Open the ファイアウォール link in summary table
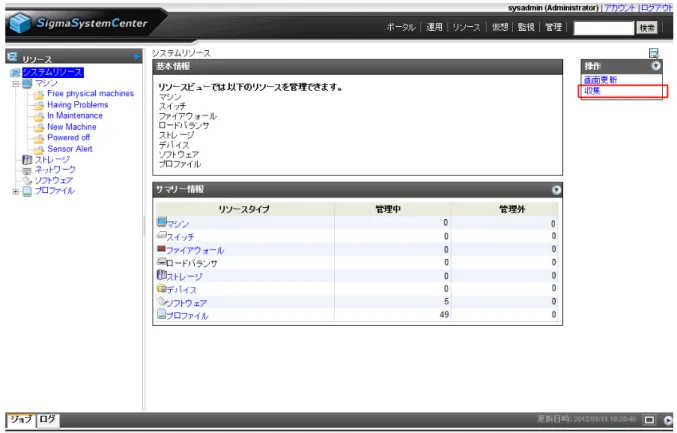 (195, 250)
